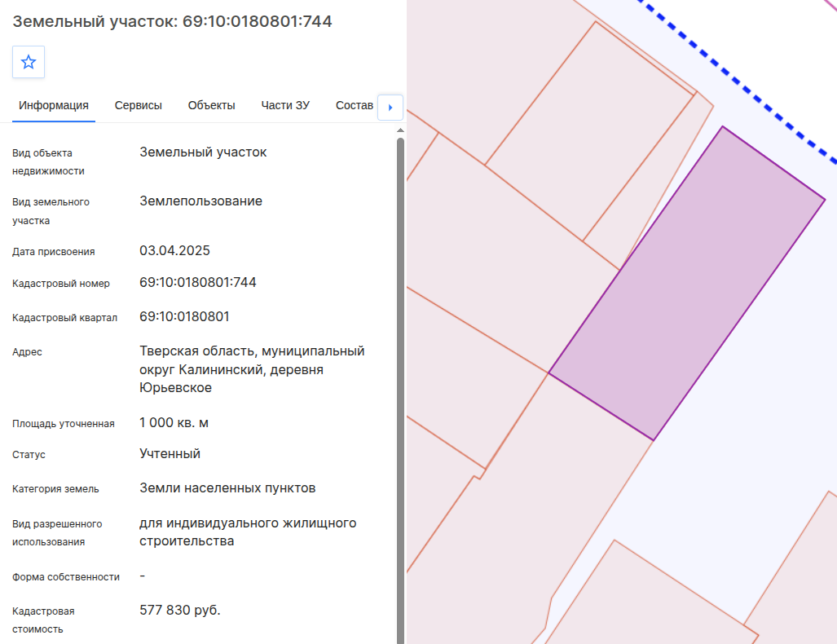The height and width of the screenshot is (644, 837).
Task: Click the date value 03.04.2025
Action: pos(174,250)
